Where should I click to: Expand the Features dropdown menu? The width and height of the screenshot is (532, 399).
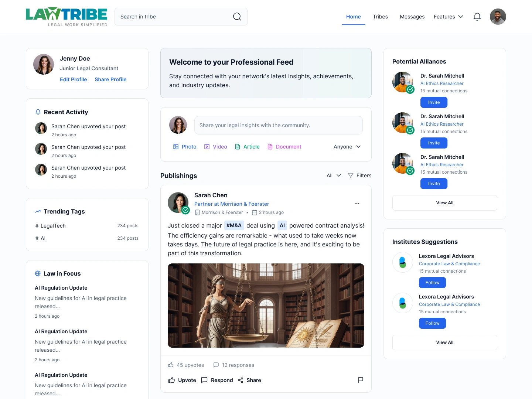coord(449,17)
